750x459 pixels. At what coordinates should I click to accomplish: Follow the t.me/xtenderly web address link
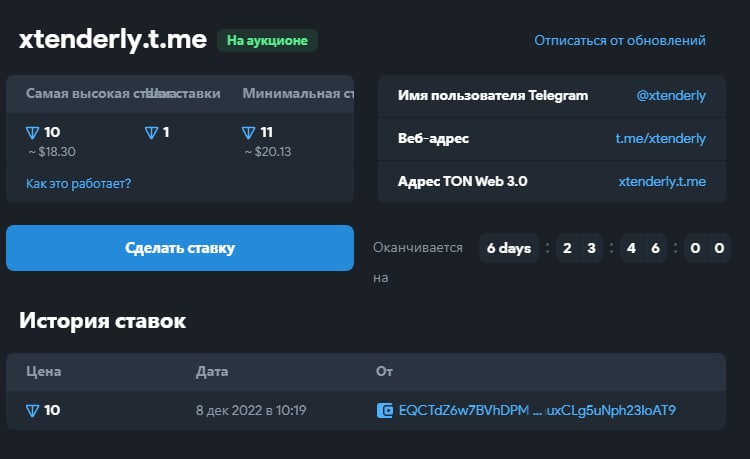click(x=660, y=139)
